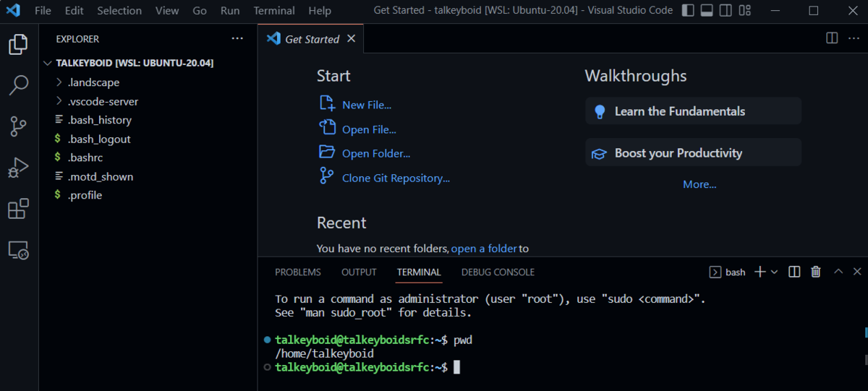This screenshot has width=868, height=391.
Task: Click the Clone Git Repository icon
Action: [327, 176]
